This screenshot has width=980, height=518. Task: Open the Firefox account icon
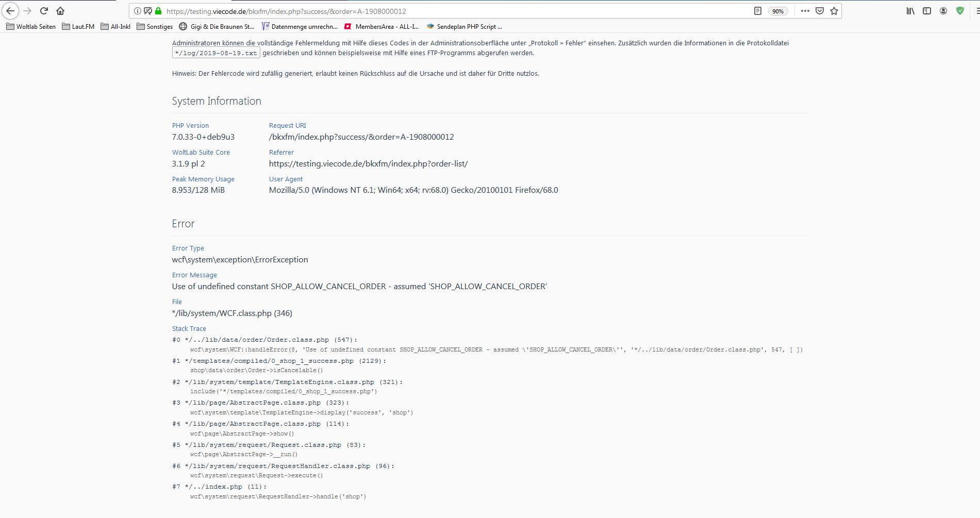click(943, 11)
